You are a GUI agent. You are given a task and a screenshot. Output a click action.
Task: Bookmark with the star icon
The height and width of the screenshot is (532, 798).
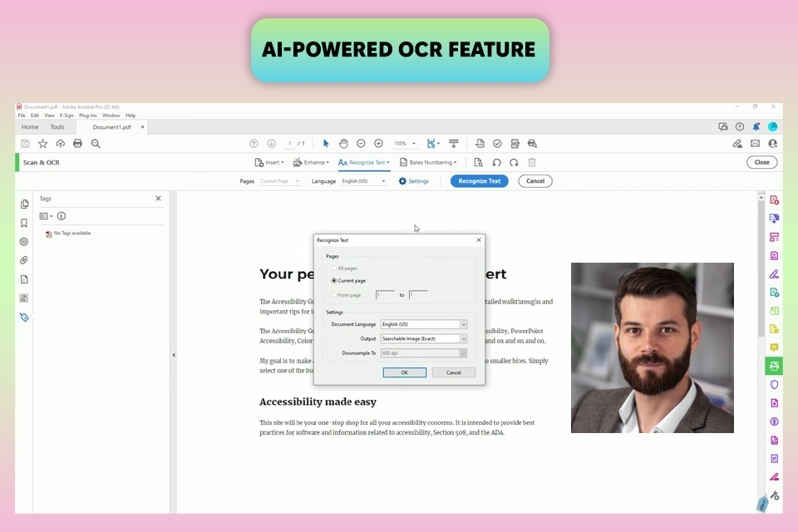pyautogui.click(x=42, y=144)
